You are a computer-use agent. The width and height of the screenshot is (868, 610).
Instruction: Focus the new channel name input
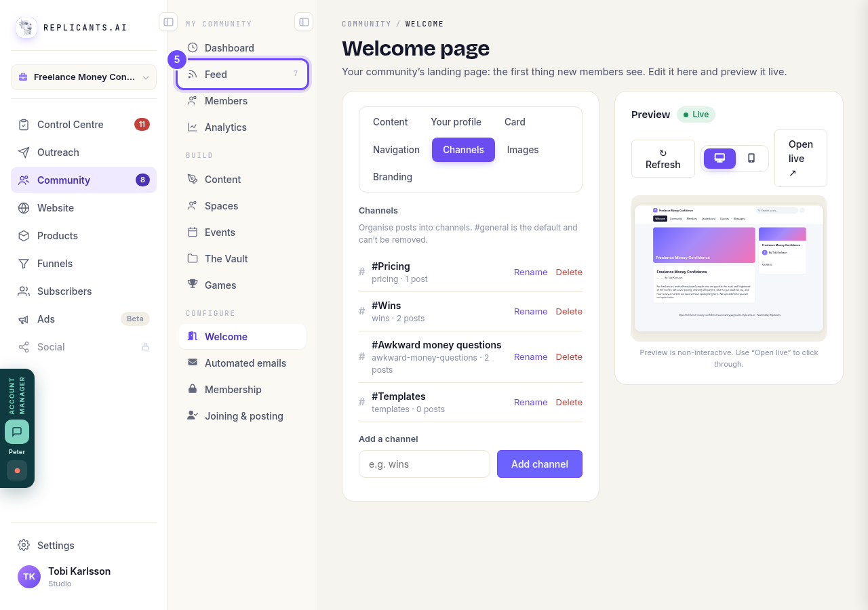(425, 464)
